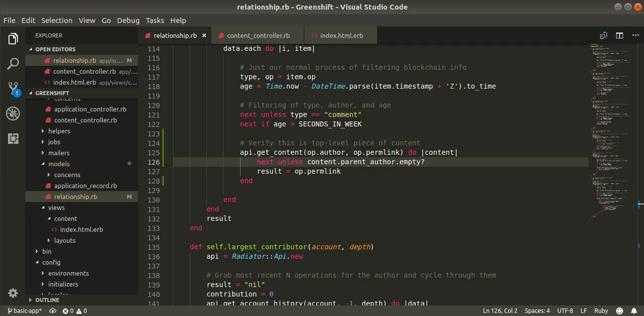Screen dimensions: 644x316
Task: Open the Extensions view icon
Action: coord(13,139)
